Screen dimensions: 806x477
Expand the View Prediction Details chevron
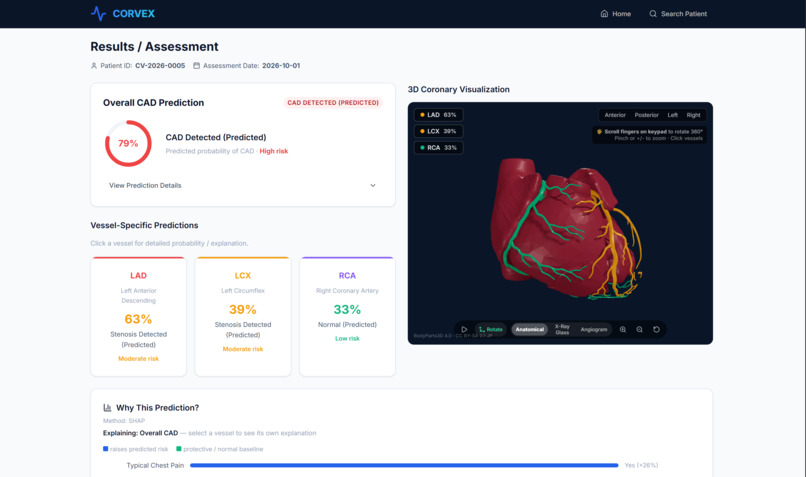tap(373, 186)
